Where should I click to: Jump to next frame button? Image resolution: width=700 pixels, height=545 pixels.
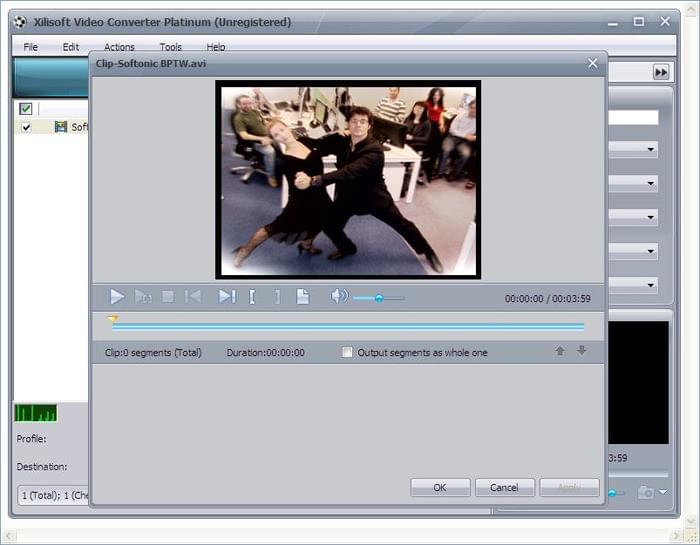coord(227,296)
